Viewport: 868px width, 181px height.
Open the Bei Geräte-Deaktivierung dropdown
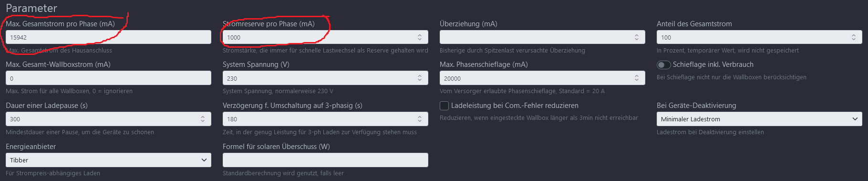click(759, 119)
